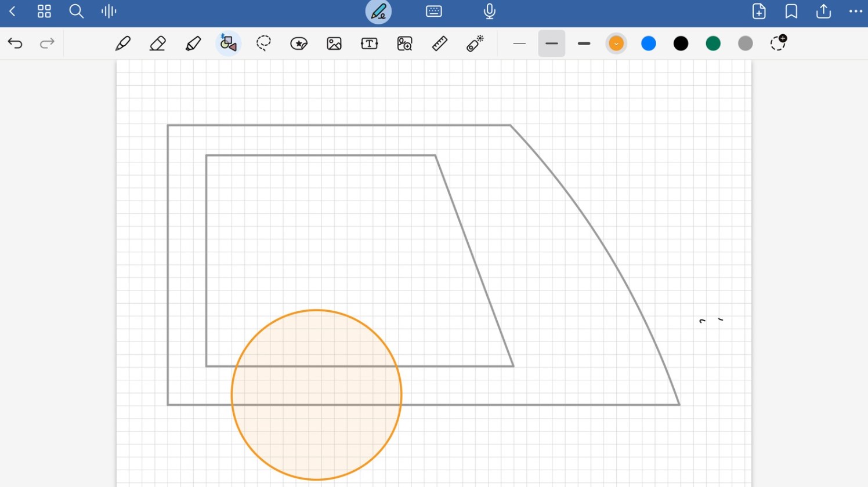This screenshot has width=868, height=487.
Task: Select the Shapes tool
Action: [228, 43]
